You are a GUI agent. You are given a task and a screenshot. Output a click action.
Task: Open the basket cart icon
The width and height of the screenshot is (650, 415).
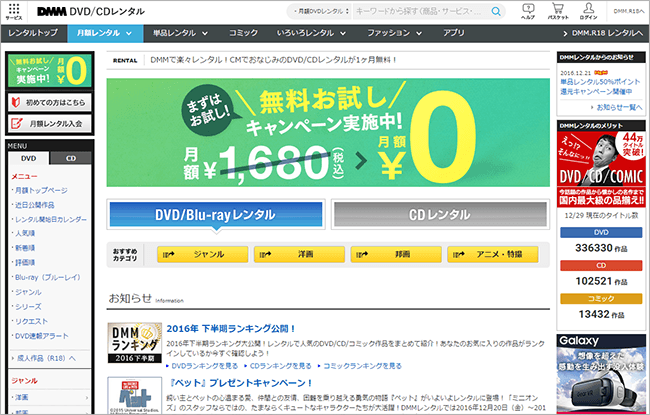tap(558, 12)
